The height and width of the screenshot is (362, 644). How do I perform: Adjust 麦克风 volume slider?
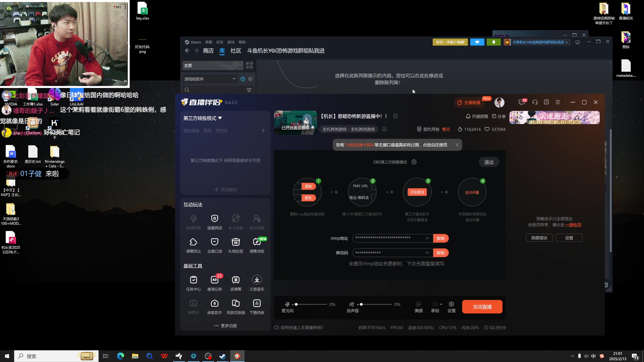pos(311,304)
